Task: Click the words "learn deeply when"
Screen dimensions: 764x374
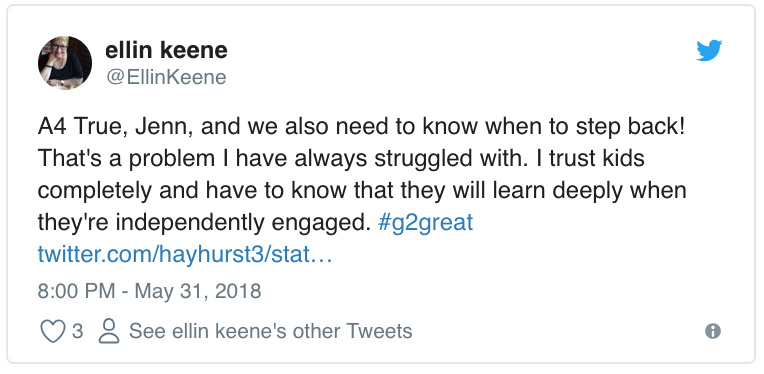Action: coord(589,191)
